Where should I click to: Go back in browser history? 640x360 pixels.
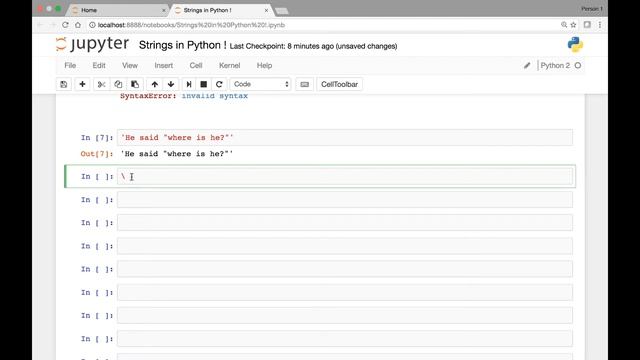40,25
